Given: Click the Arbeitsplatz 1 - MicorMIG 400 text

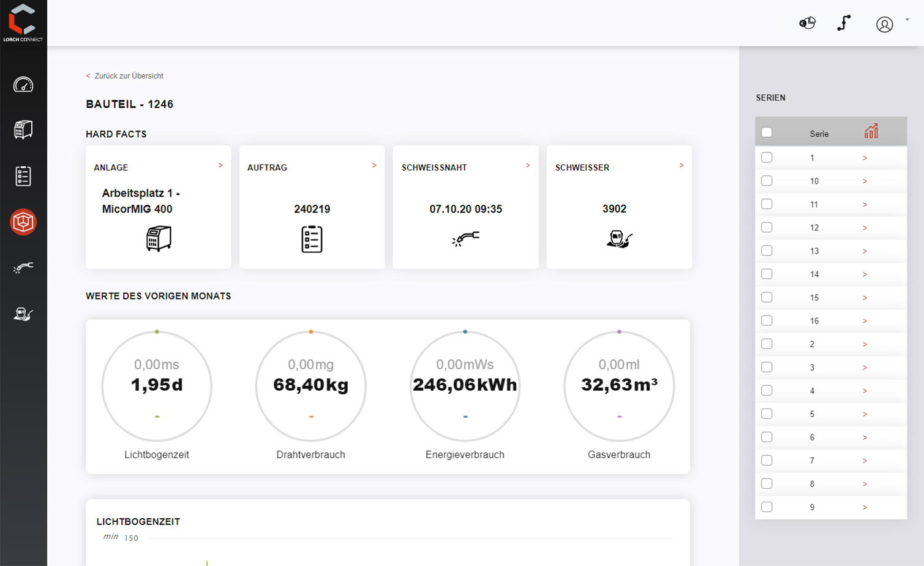Looking at the screenshot, I should 141,201.
